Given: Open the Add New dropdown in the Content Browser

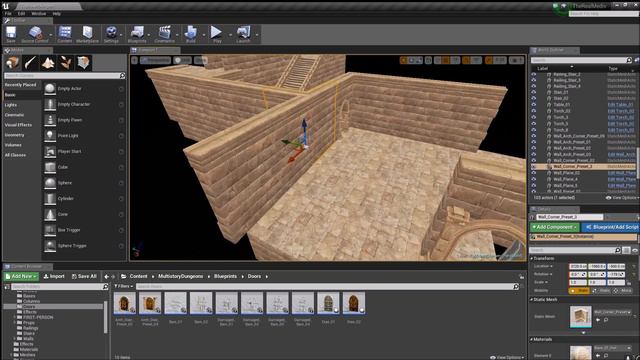Looking at the screenshot, I should pos(21,276).
